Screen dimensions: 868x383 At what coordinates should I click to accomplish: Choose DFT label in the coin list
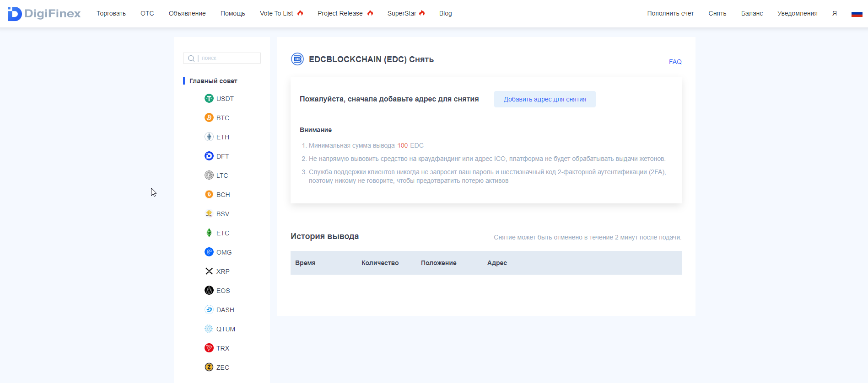(x=223, y=156)
